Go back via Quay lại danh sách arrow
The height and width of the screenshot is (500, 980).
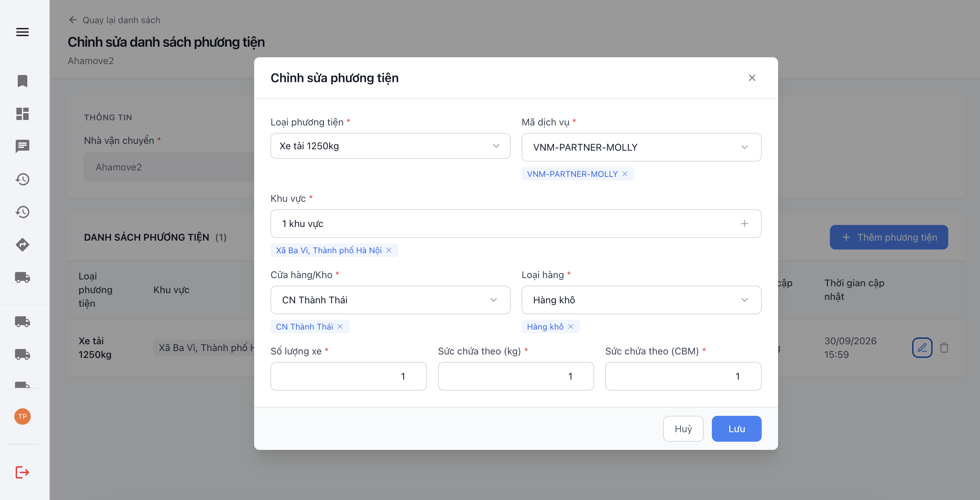pos(73,20)
